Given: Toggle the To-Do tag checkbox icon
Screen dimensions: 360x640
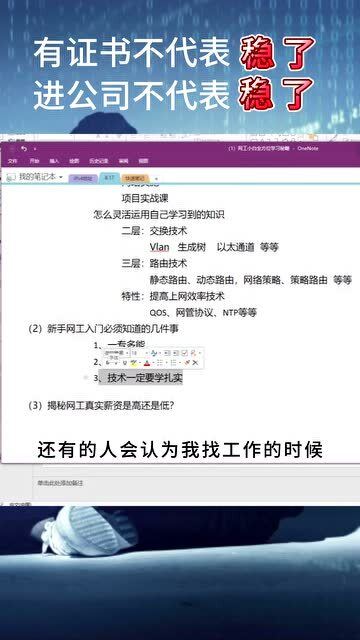Looking at the screenshot, I should point(184,353).
